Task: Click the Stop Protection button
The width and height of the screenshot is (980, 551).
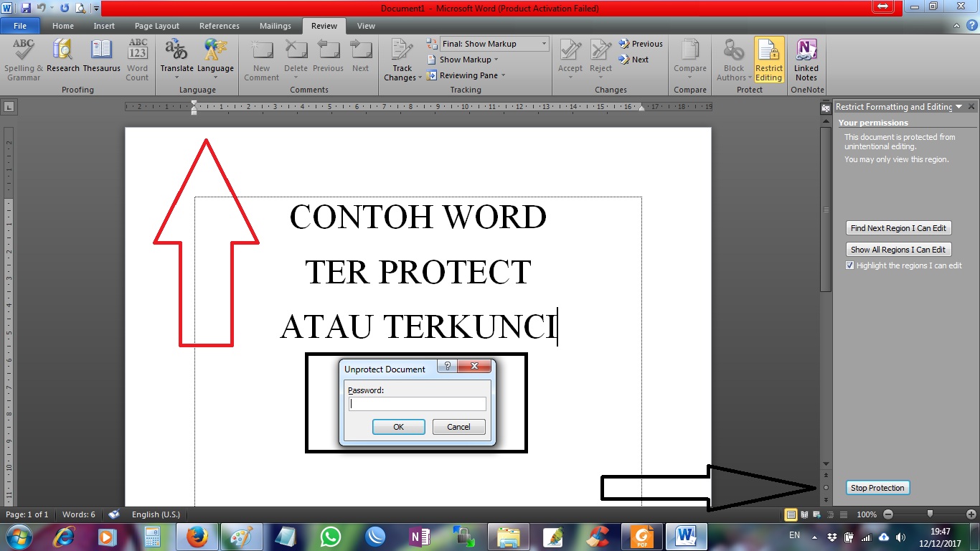Action: [877, 487]
